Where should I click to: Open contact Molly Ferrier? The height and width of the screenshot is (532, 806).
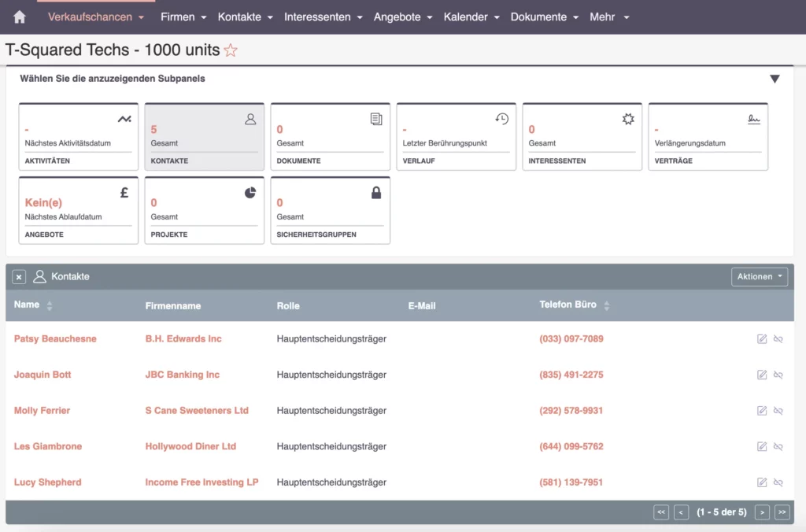(x=43, y=411)
